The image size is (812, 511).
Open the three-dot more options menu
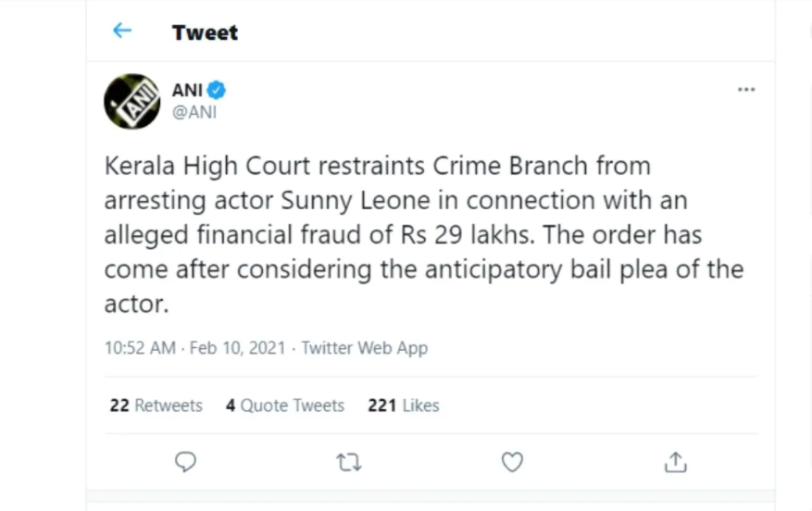(746, 90)
